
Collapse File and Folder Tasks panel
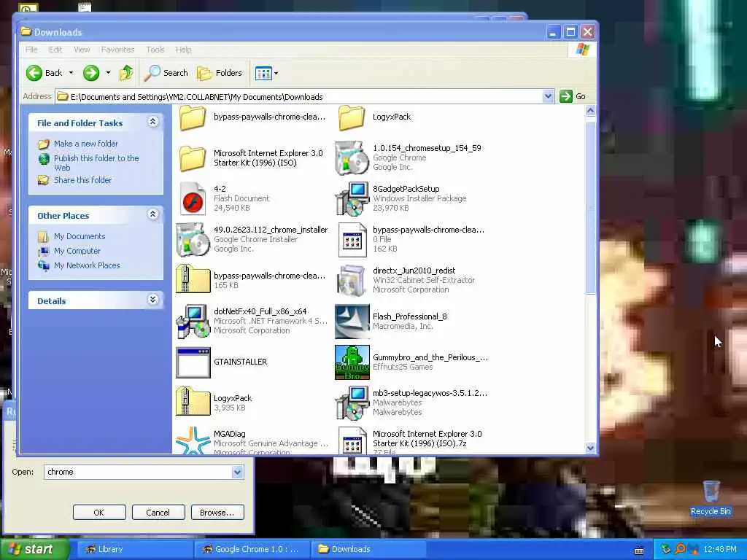pos(152,122)
